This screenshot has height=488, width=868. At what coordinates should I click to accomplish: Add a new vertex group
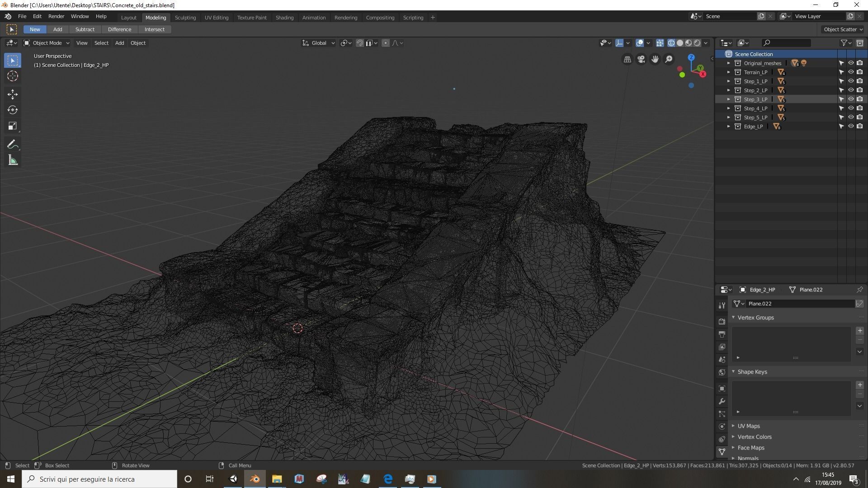(x=860, y=331)
